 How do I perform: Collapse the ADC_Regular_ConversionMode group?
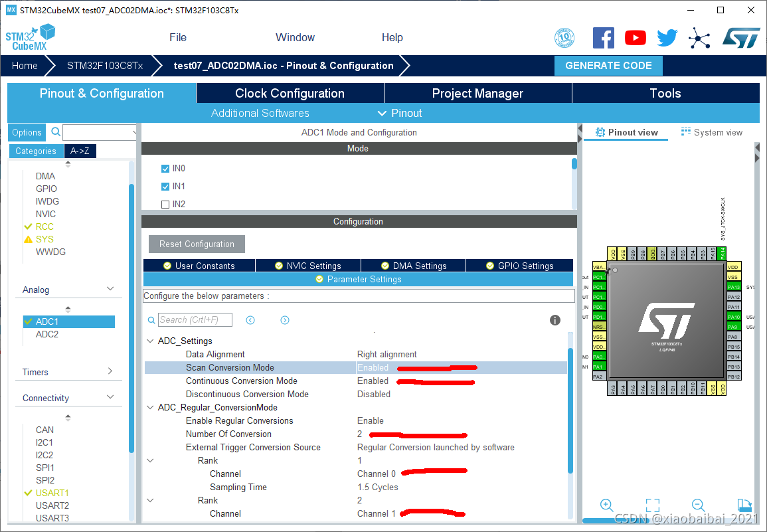pyautogui.click(x=150, y=407)
